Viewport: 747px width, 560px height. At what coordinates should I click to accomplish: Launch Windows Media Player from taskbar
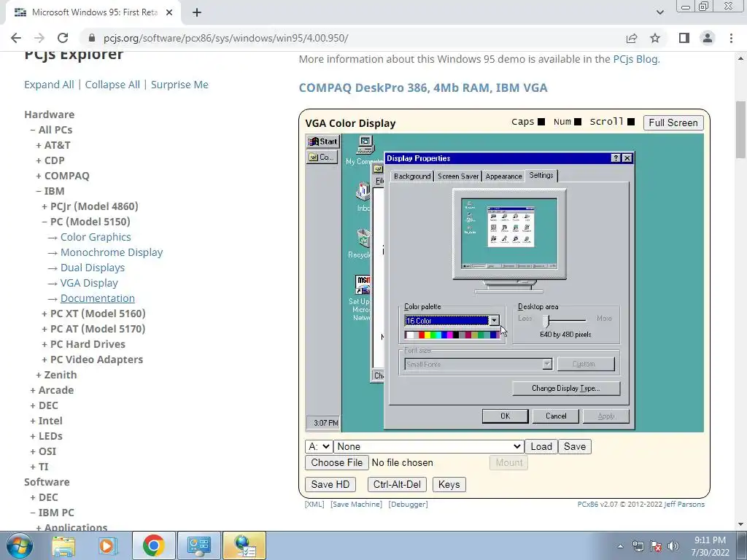pyautogui.click(x=108, y=545)
